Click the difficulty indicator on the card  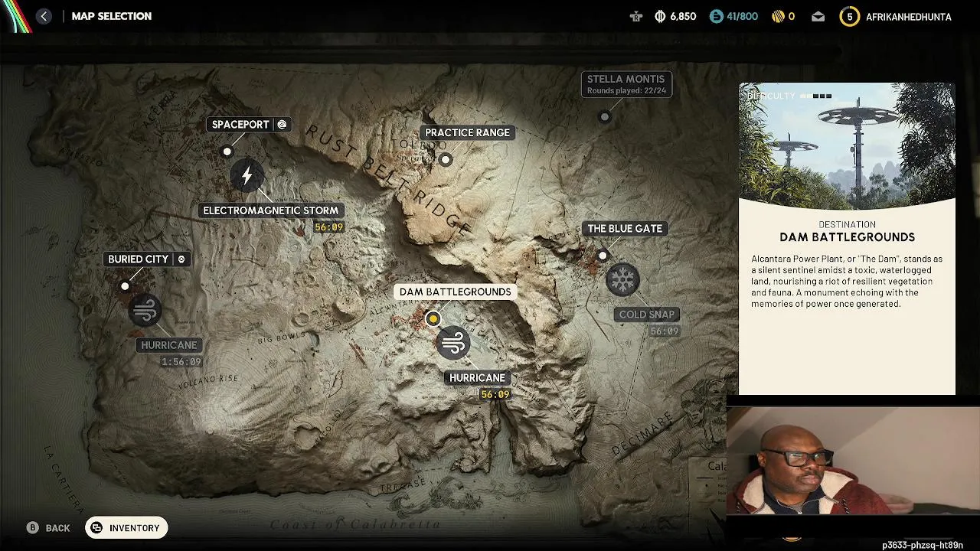789,96
